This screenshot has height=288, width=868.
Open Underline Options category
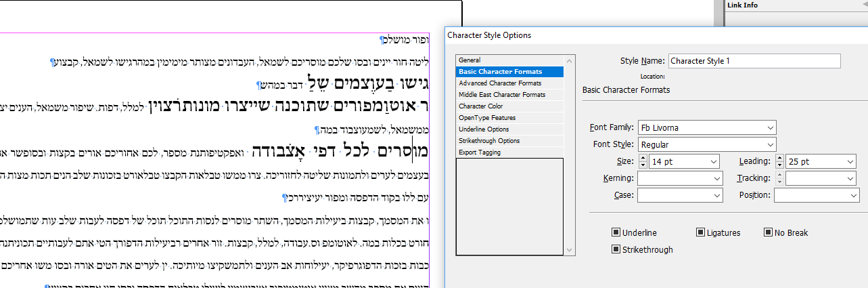coord(509,129)
